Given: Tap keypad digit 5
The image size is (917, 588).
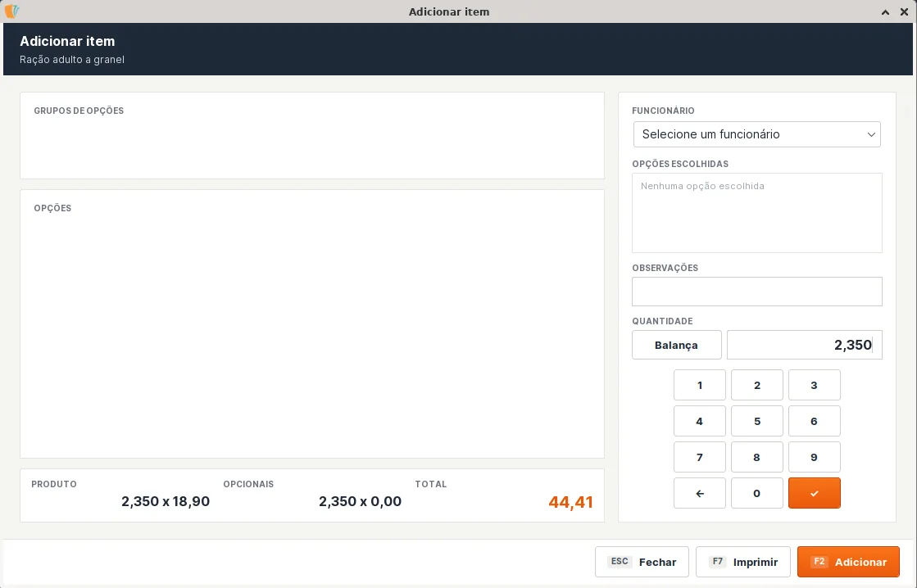Looking at the screenshot, I should (x=756, y=422).
